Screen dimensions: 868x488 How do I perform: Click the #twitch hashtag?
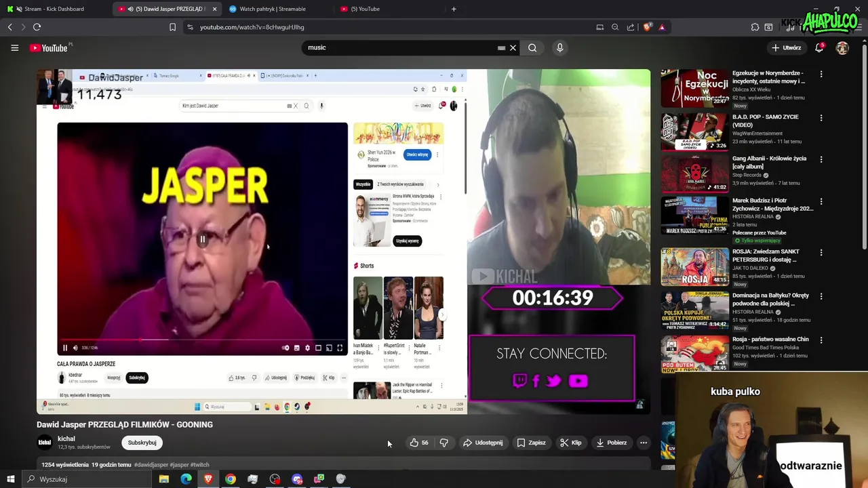[200, 465]
